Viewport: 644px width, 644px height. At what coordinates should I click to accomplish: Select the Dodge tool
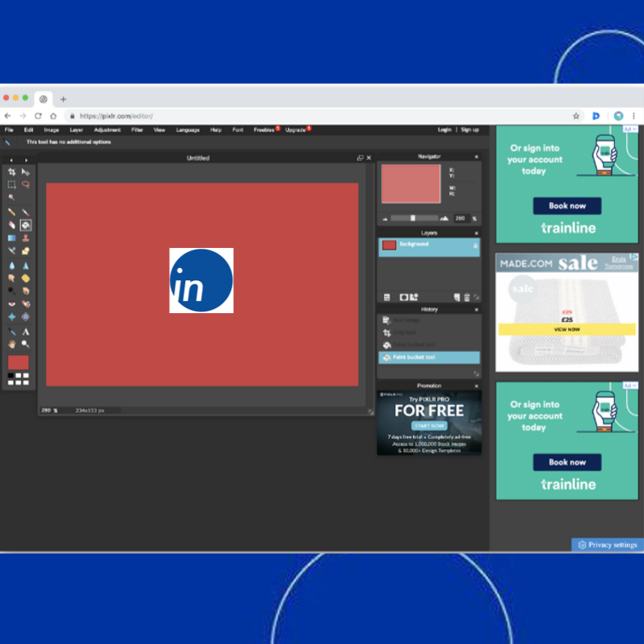click(12, 291)
